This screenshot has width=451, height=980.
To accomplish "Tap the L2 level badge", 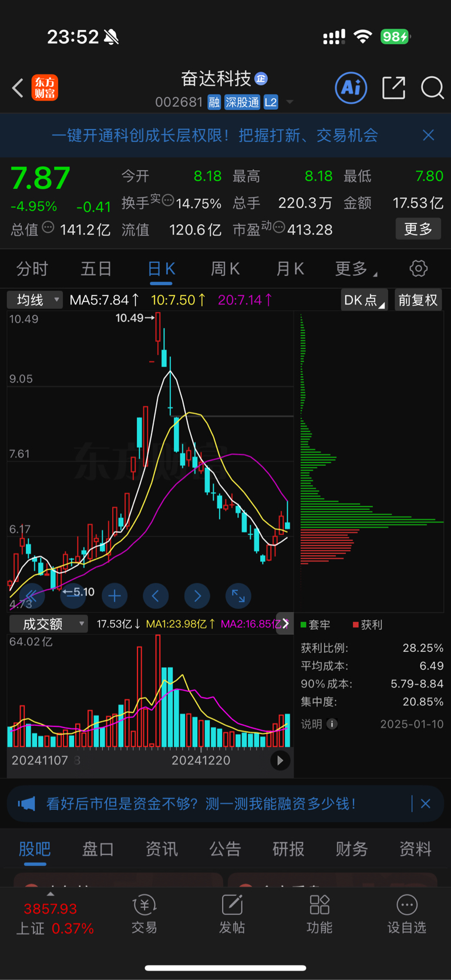I will point(271,102).
